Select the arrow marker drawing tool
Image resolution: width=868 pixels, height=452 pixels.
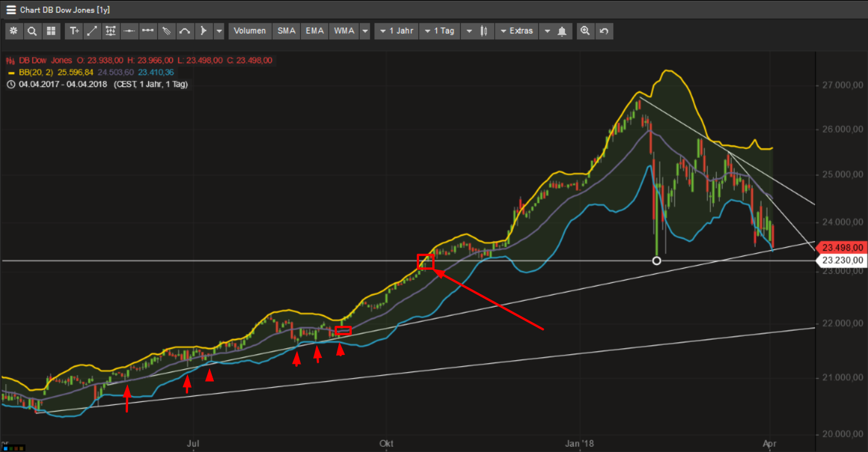click(x=203, y=31)
